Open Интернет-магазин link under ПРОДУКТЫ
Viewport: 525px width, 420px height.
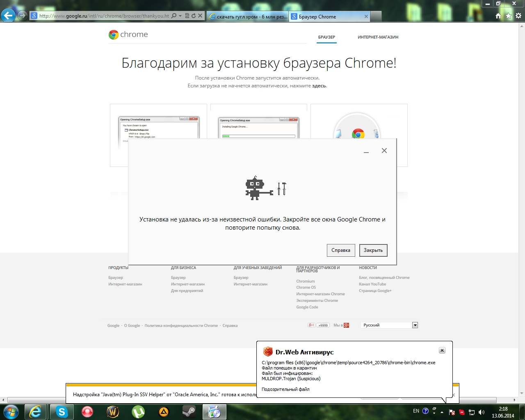[125, 284]
